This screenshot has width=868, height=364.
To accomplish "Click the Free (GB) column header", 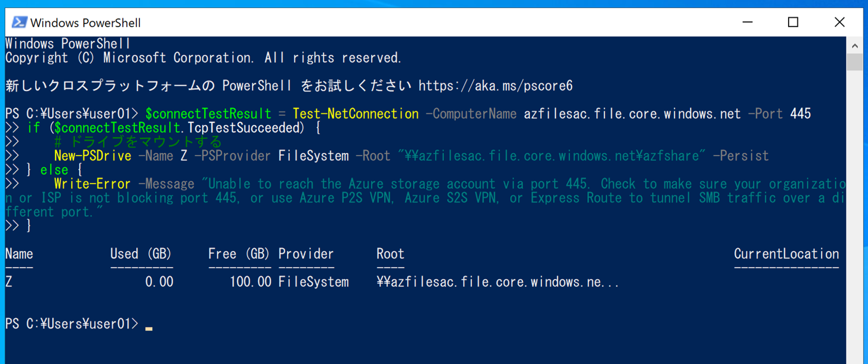I will pos(239,254).
